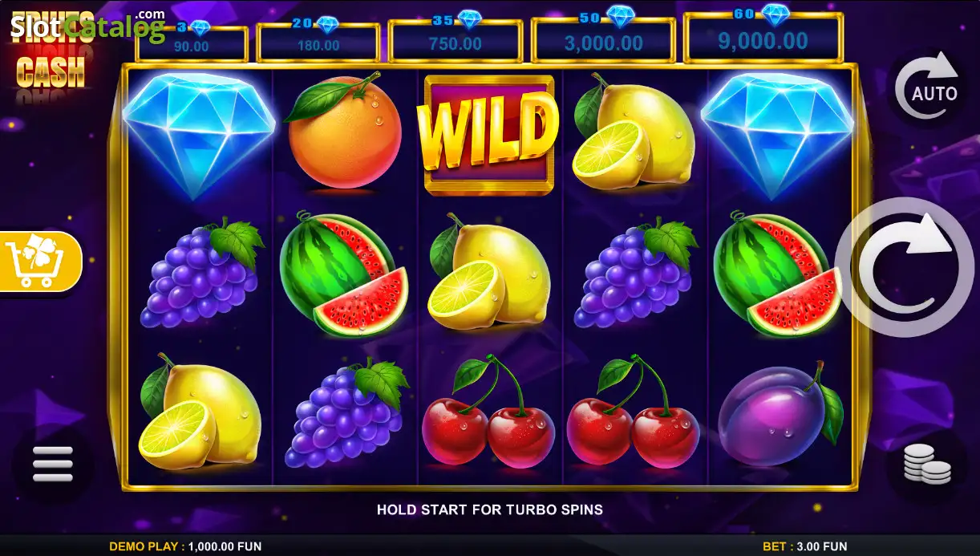Image resolution: width=980 pixels, height=556 pixels.
Task: Click the Hold Start for Turbo Spins text
Action: point(489,509)
